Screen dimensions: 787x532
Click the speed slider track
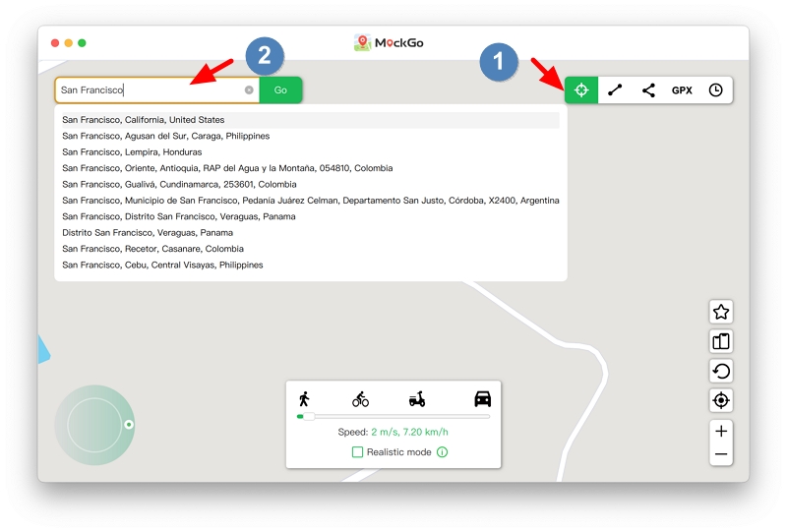coord(393,417)
